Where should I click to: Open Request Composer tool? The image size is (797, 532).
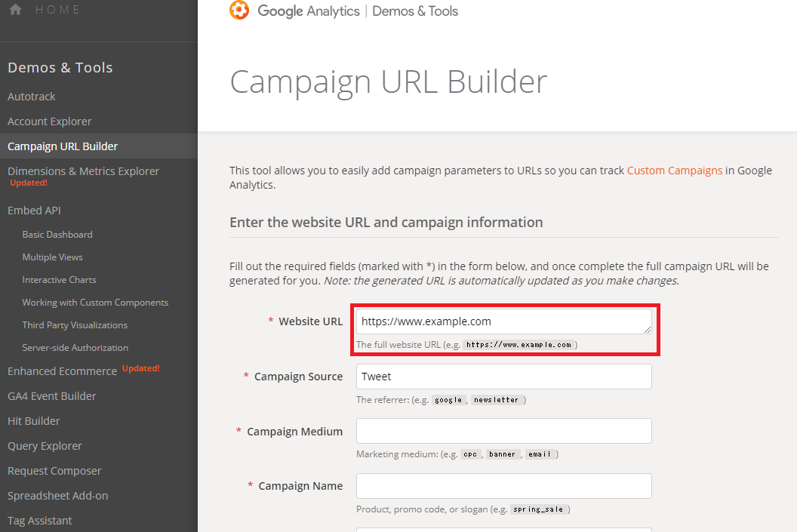54,471
